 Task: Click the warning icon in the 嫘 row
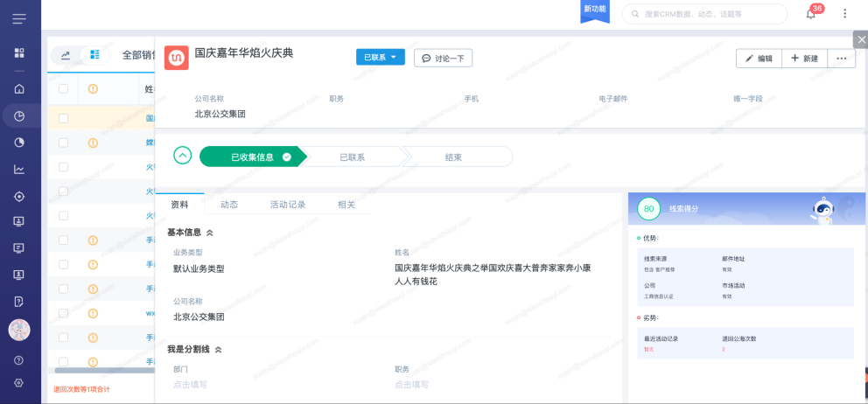pos(93,143)
